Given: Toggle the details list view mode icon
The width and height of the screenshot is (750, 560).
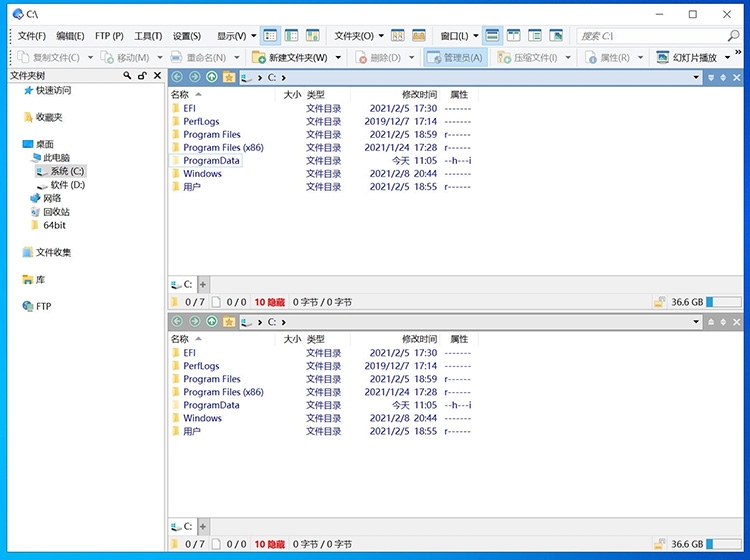Looking at the screenshot, I should coord(271,36).
